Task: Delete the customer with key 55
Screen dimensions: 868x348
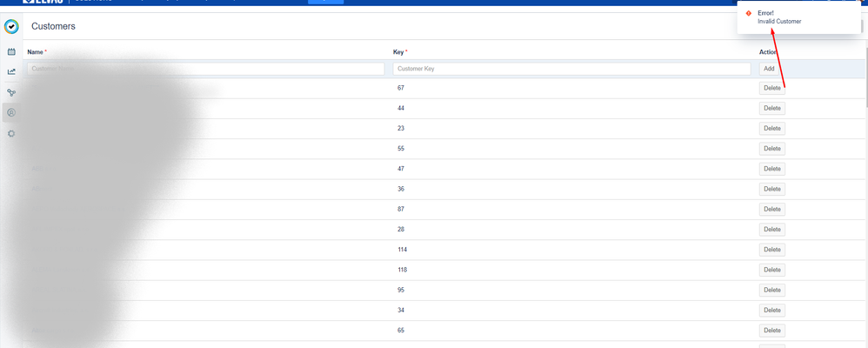Action: [771, 149]
